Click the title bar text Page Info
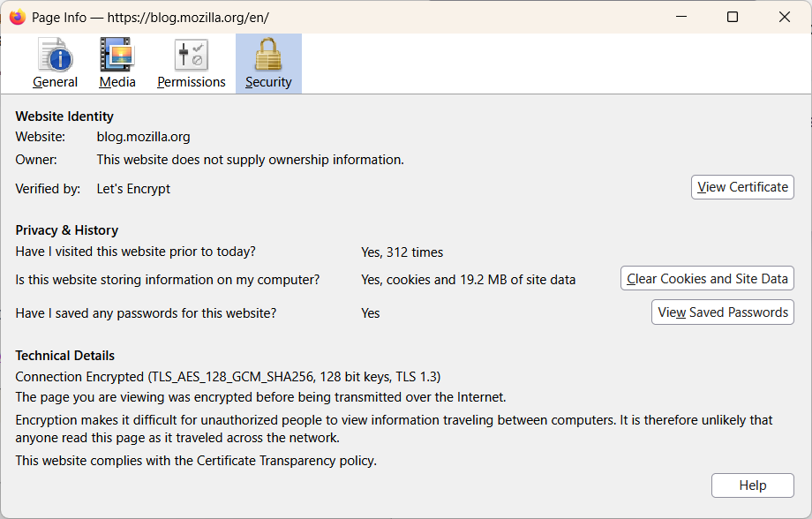Image resolution: width=812 pixels, height=519 pixels. 59,17
